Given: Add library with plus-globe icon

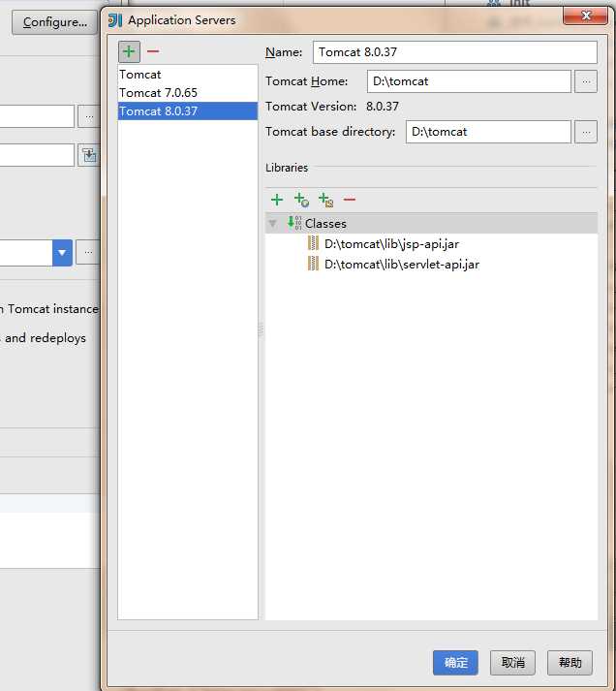Looking at the screenshot, I should point(301,200).
